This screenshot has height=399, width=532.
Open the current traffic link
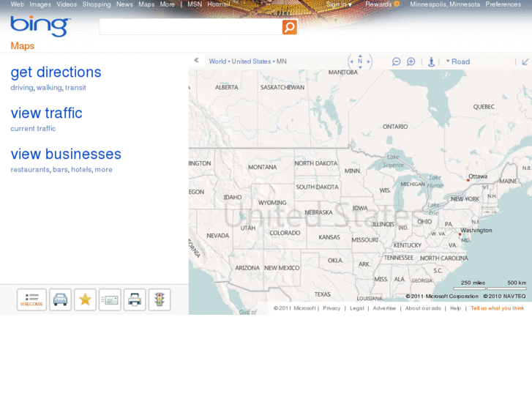click(x=33, y=129)
